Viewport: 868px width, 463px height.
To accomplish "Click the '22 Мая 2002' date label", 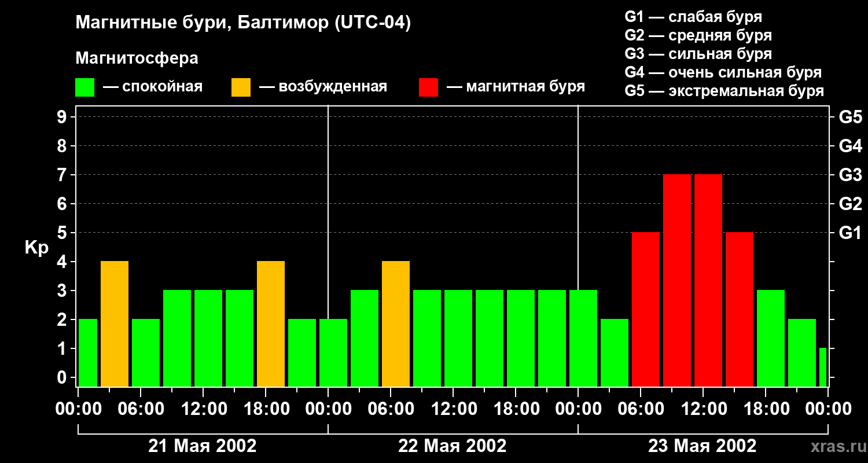I will tap(453, 446).
